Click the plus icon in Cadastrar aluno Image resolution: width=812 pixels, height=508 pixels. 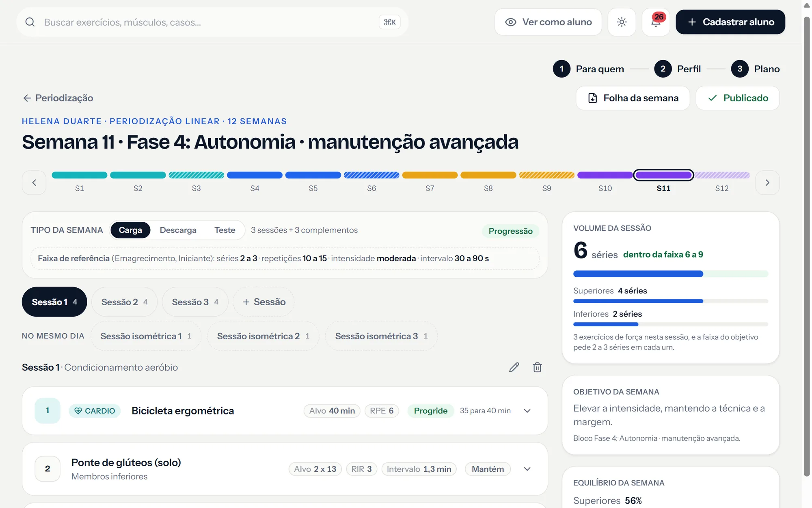tap(692, 22)
